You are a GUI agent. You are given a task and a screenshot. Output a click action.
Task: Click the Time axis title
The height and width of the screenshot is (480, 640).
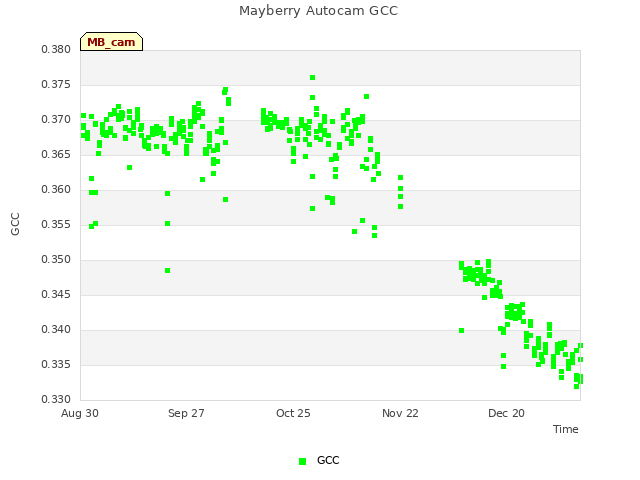(x=566, y=429)
